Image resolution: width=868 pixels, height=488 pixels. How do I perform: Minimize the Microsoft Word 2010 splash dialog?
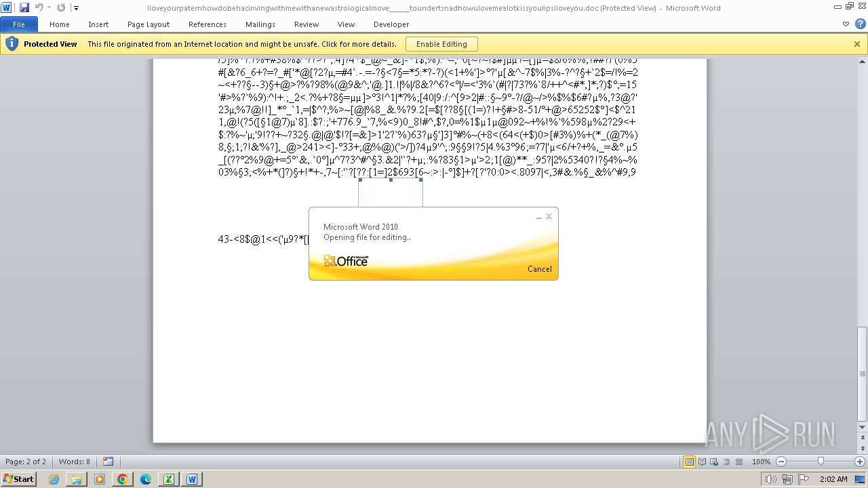539,217
